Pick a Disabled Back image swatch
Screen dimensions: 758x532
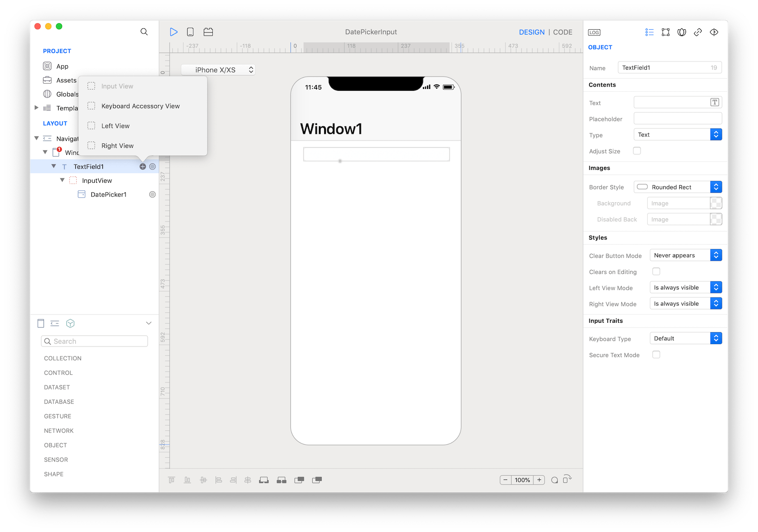[716, 220]
